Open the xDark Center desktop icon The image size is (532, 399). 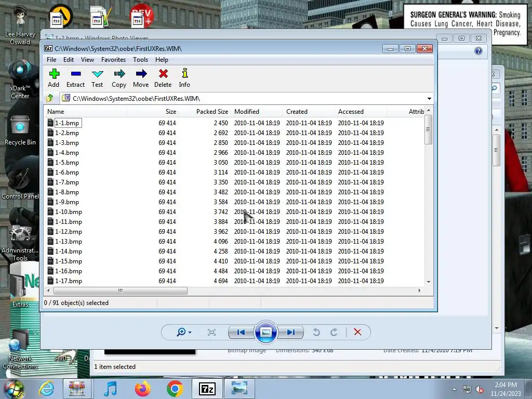click(x=20, y=79)
